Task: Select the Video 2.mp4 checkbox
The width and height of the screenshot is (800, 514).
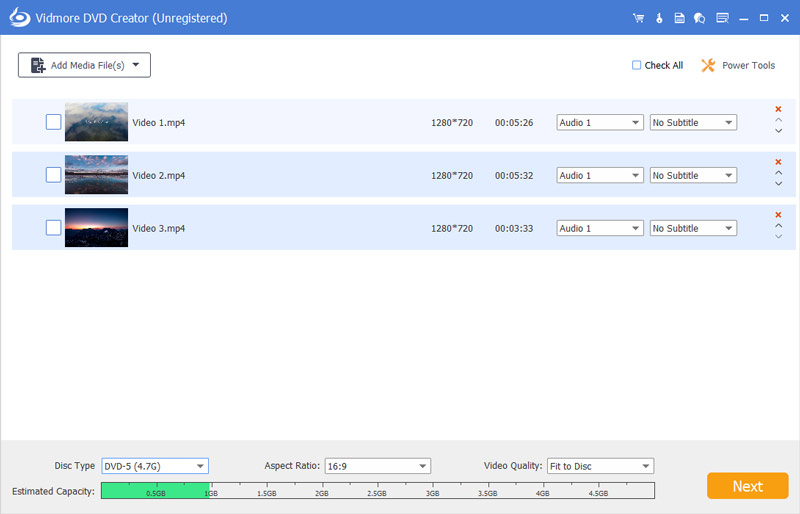Action: [x=53, y=175]
